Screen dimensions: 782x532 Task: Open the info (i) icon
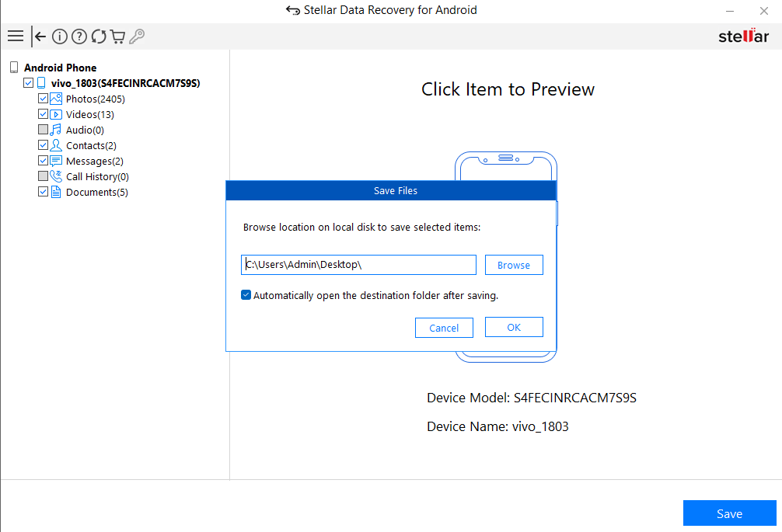coord(60,37)
